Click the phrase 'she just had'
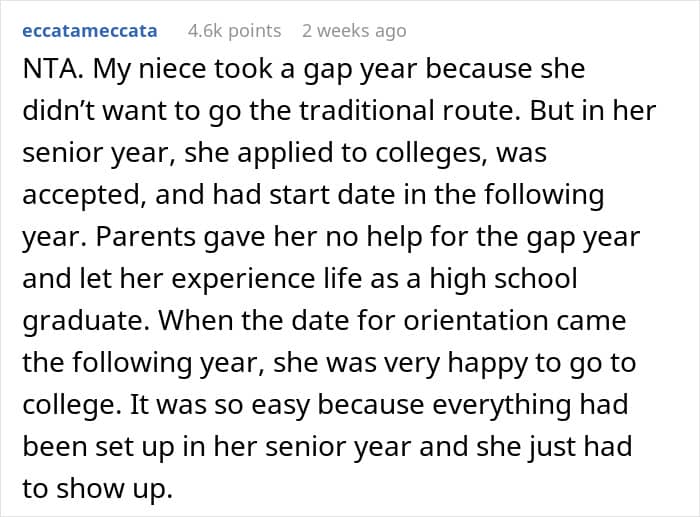The height and width of the screenshot is (517, 700). click(x=554, y=447)
